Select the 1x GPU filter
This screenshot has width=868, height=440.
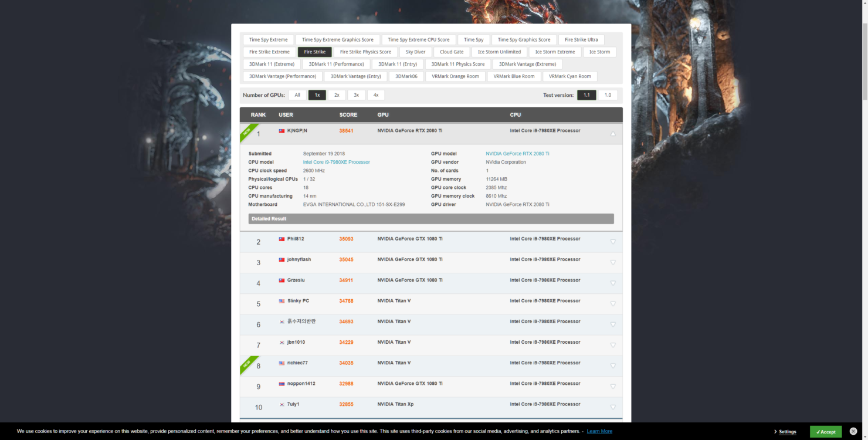pos(317,95)
